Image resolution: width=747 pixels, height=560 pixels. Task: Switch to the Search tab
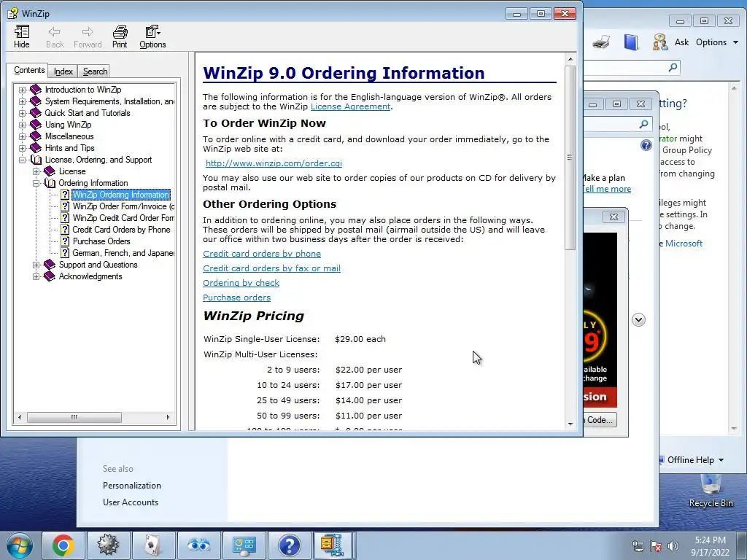(95, 71)
